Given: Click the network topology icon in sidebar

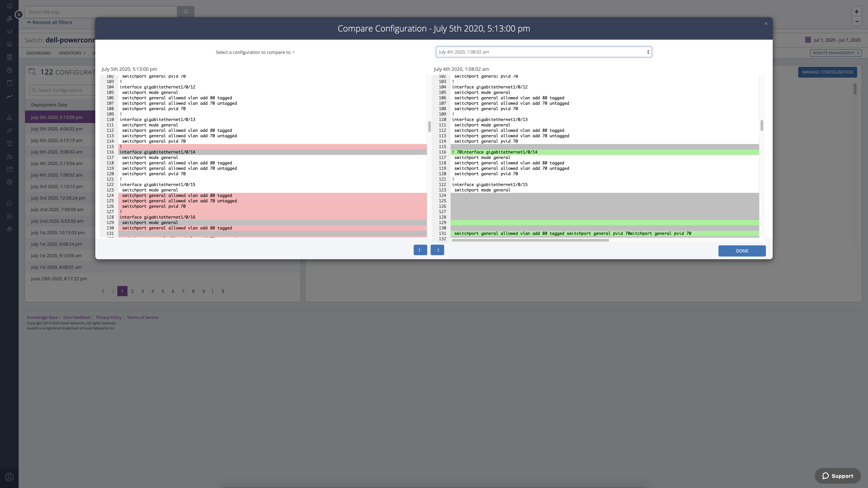Looking at the screenshot, I should [x=9, y=118].
